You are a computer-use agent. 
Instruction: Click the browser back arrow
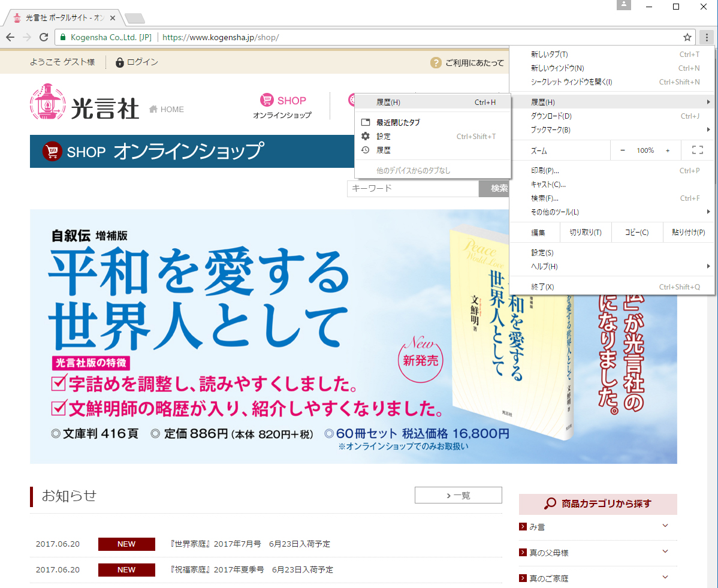[11, 37]
